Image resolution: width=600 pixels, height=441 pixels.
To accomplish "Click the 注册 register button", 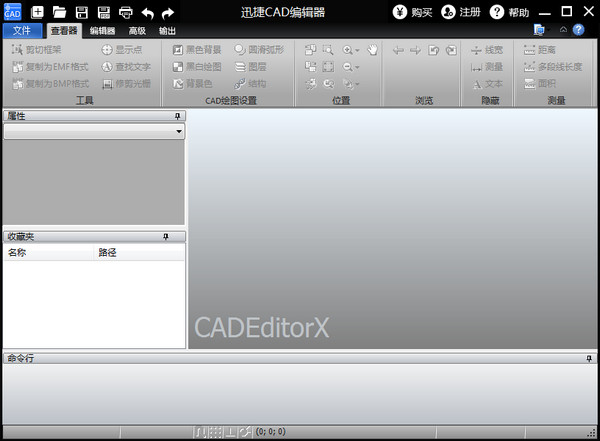I will [460, 12].
